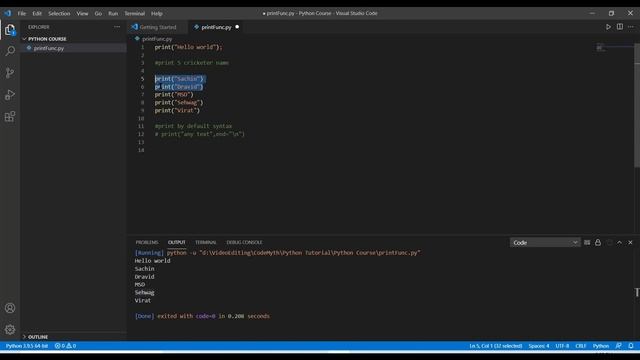The height and width of the screenshot is (360, 640).
Task: Select printFunc.py in Explorer tree
Action: point(73,48)
